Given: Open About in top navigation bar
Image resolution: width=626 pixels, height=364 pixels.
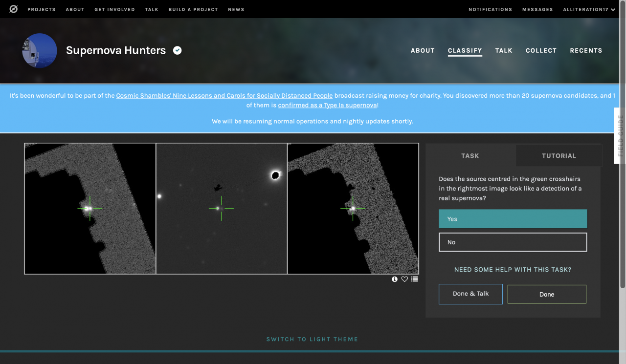Looking at the screenshot, I should click(75, 9).
